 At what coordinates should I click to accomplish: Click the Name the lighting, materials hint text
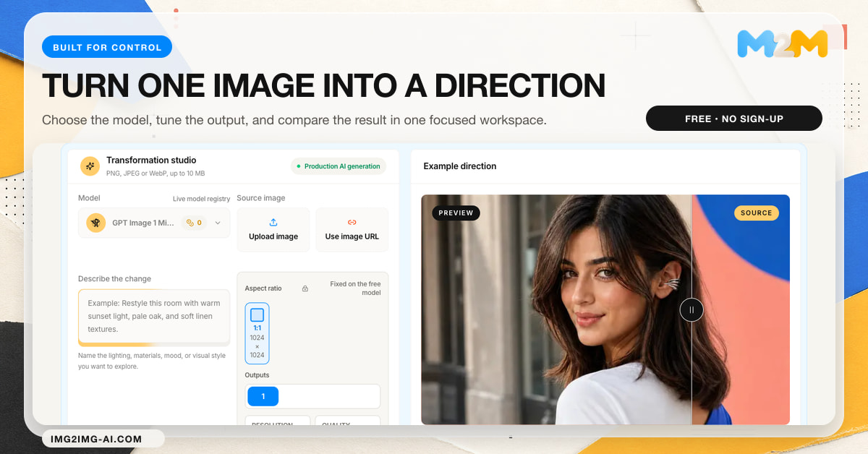pyautogui.click(x=152, y=361)
